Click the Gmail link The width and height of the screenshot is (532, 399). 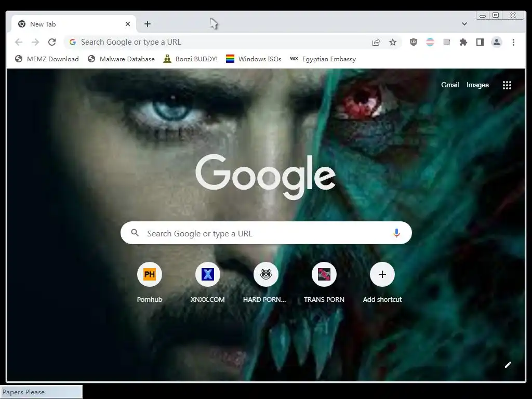click(x=450, y=85)
